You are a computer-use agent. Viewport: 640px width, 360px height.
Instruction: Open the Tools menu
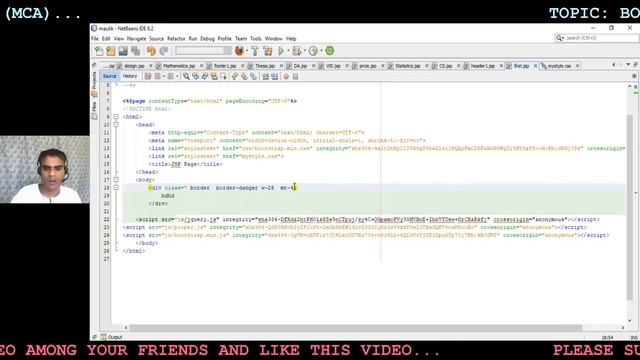(x=256, y=39)
